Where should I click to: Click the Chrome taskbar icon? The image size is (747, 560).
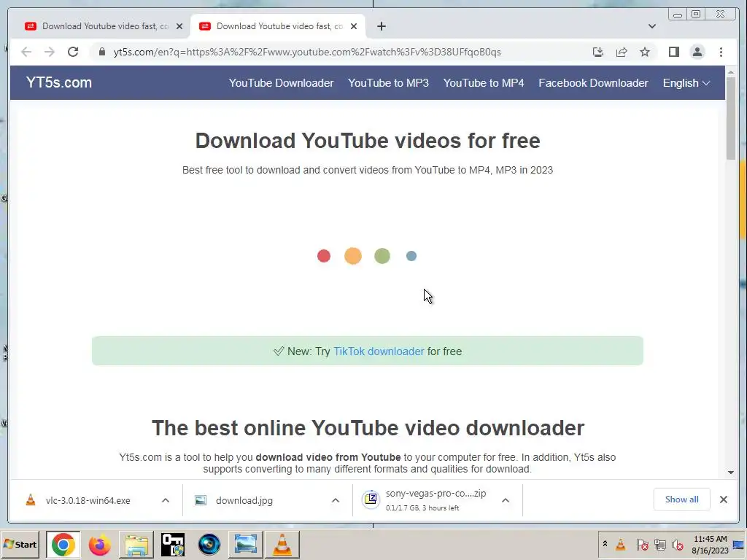pyautogui.click(x=63, y=544)
